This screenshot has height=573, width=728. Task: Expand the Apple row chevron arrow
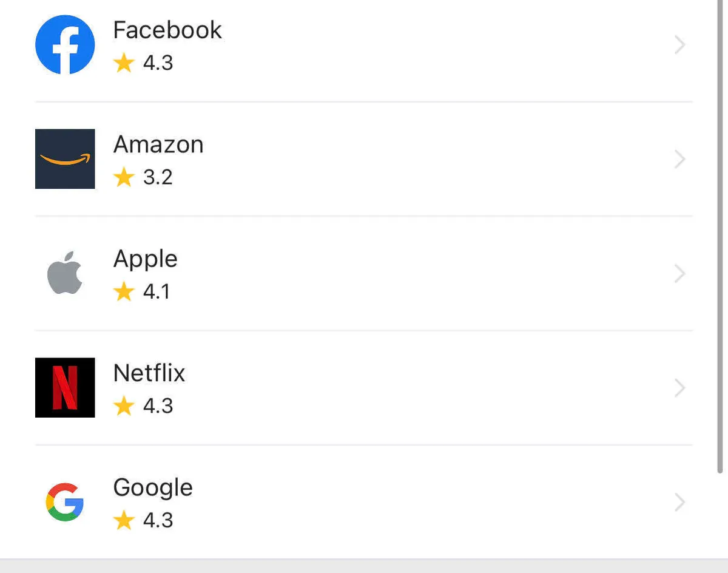pyautogui.click(x=680, y=274)
